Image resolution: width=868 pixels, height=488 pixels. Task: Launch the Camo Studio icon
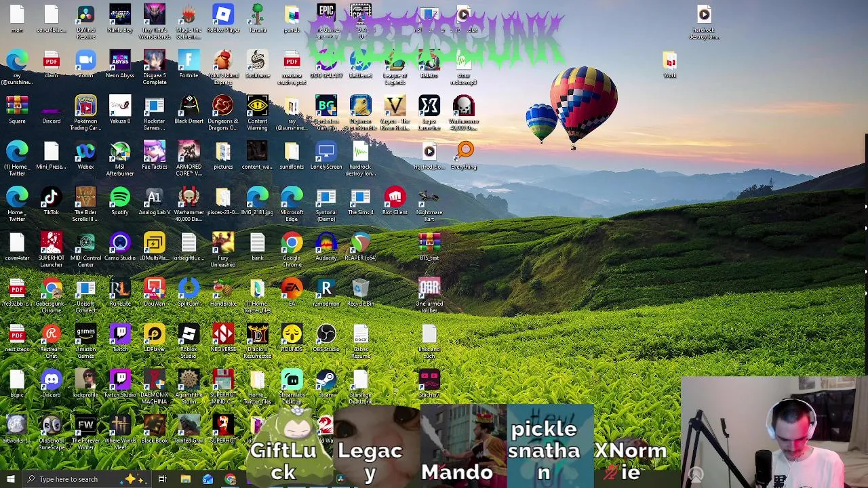coord(120,247)
